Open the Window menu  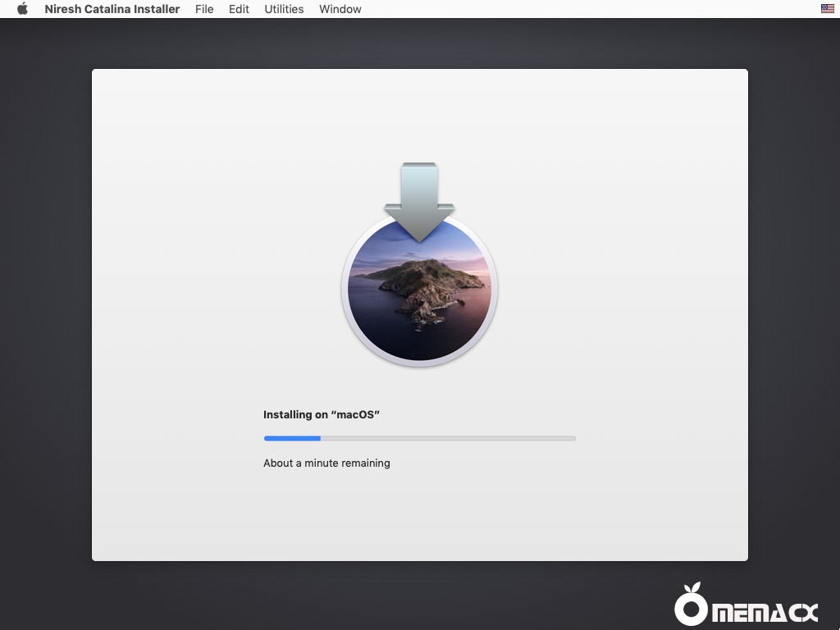tap(340, 9)
